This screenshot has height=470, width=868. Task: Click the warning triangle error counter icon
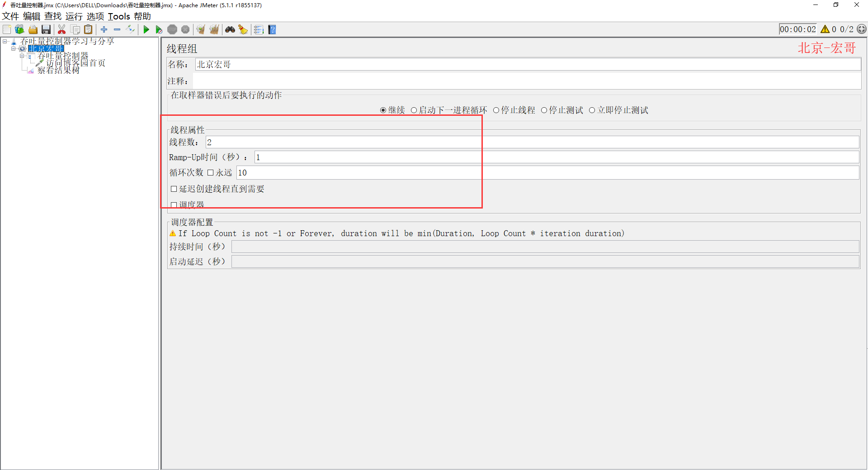(x=825, y=29)
